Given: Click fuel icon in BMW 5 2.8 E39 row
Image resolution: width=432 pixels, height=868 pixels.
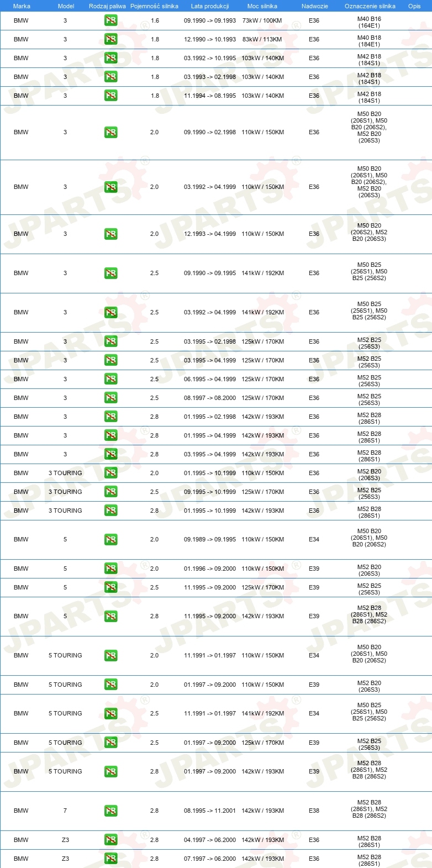Looking at the screenshot, I should click(111, 617).
